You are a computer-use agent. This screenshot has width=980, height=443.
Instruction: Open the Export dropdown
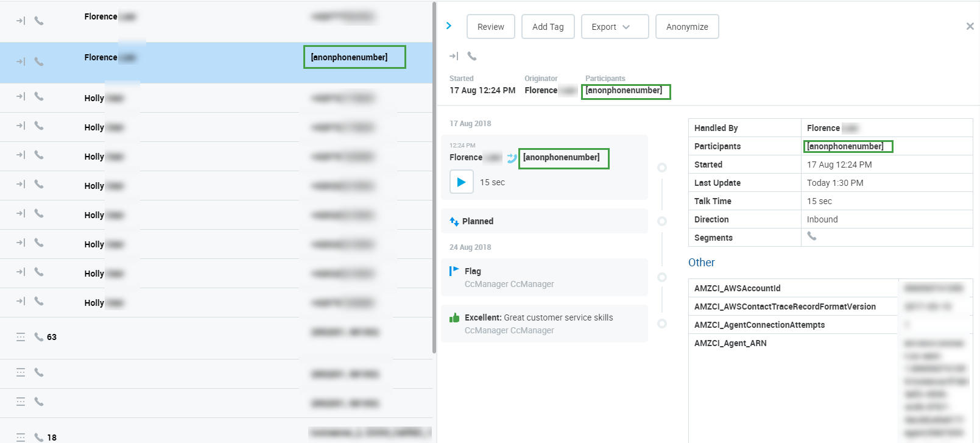coord(615,27)
